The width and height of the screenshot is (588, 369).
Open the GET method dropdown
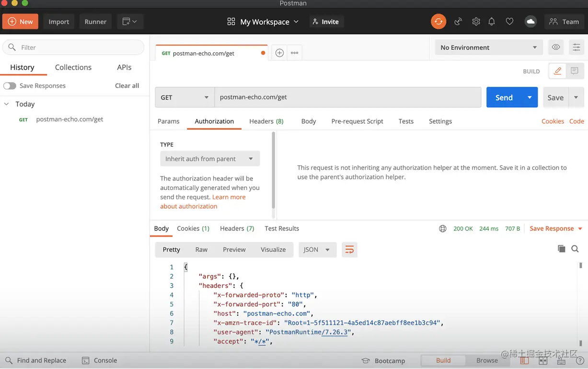coord(184,97)
